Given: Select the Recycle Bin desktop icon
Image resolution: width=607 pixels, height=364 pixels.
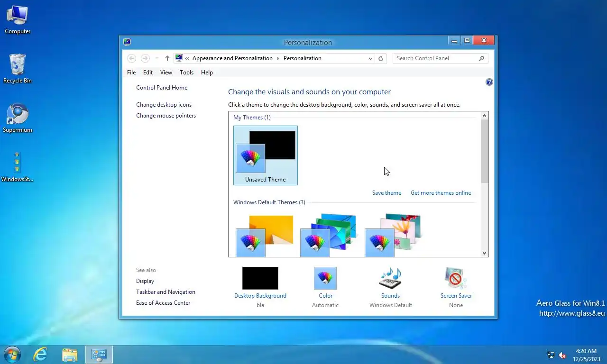Looking at the screenshot, I should pos(18,69).
